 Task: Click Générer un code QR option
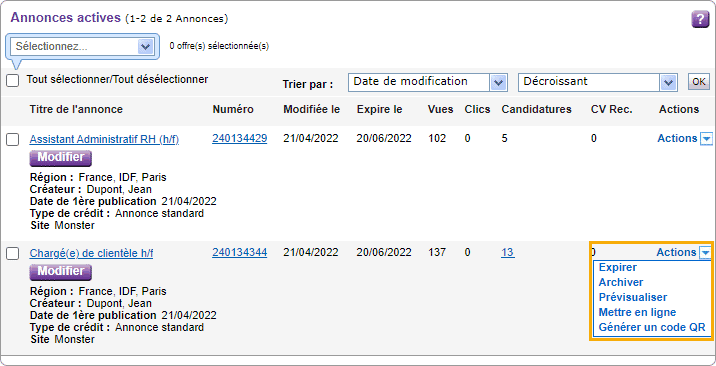pos(652,328)
